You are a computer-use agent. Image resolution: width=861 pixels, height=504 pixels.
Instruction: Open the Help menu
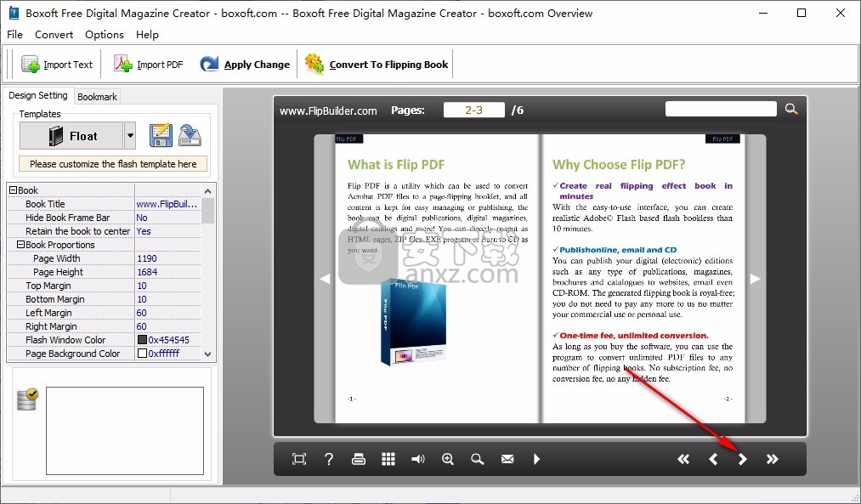click(147, 35)
